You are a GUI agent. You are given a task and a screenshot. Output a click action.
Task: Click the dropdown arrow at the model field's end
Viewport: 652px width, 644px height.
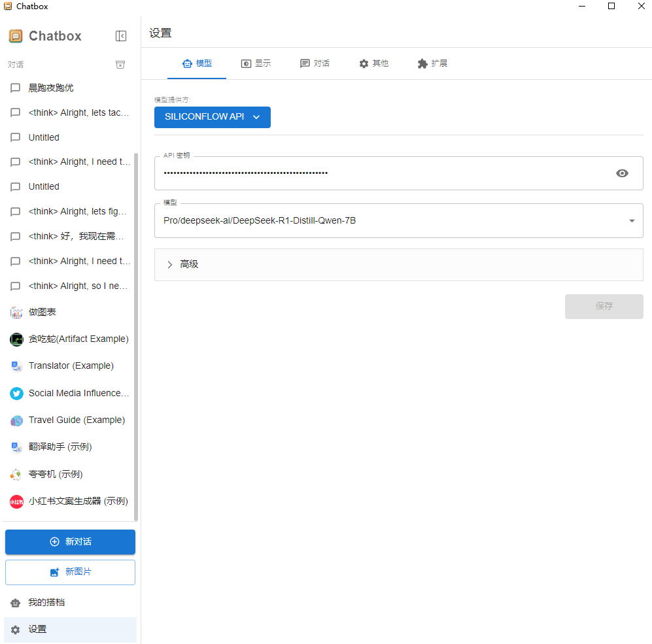tap(632, 221)
